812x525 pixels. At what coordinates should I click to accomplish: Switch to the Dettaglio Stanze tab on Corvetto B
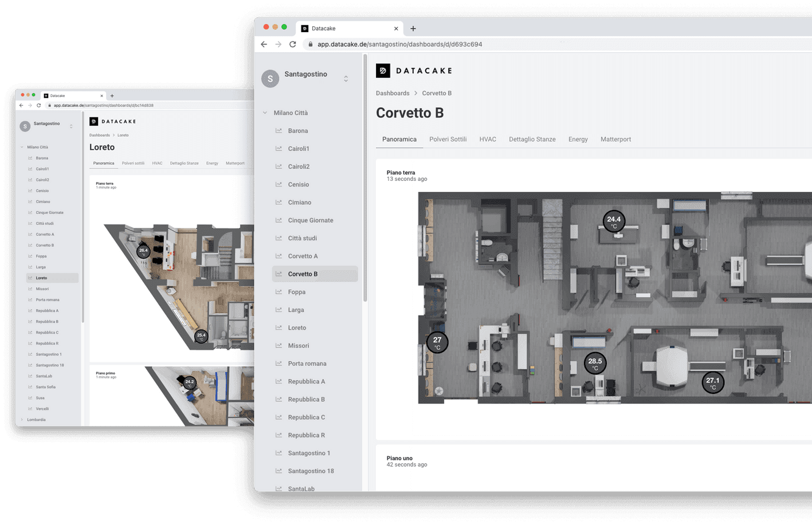(x=532, y=139)
